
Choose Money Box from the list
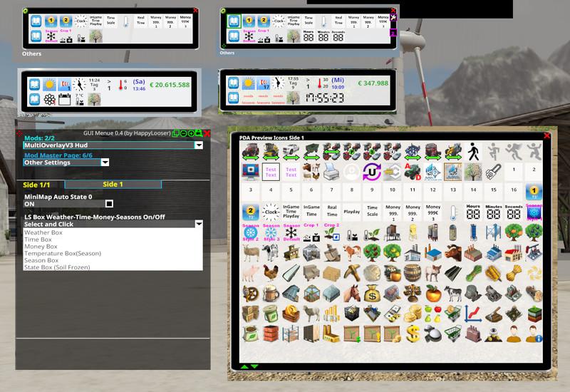[x=41, y=247]
